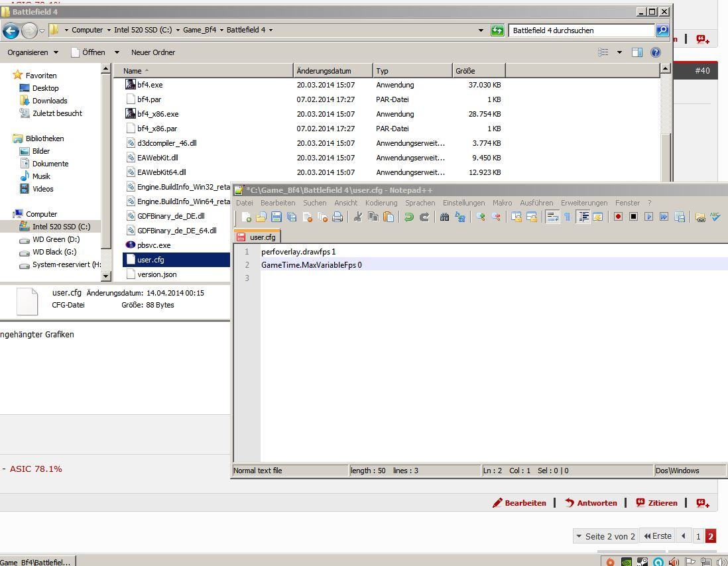Click the Antworten reply link
The width and height of the screenshot is (728, 566).
[x=591, y=503]
